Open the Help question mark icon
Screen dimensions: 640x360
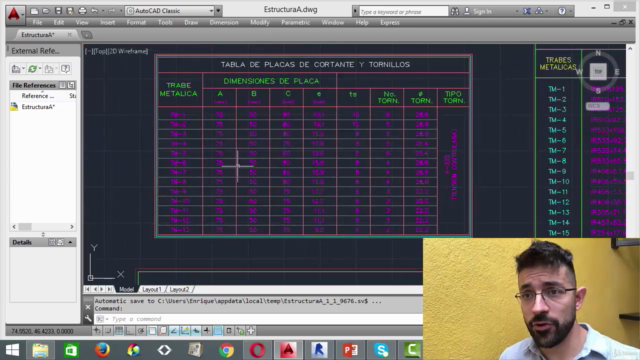(562, 11)
